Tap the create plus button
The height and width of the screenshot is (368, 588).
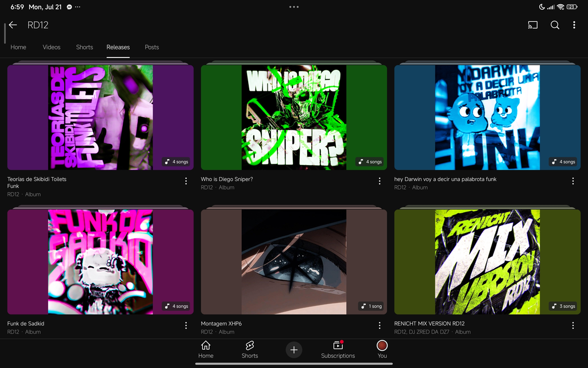(x=294, y=350)
